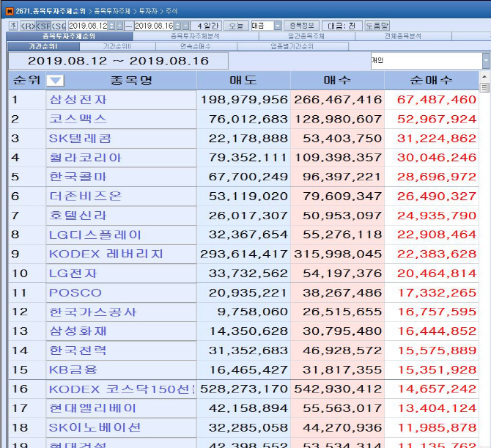Open stock LG전자 in the list
This screenshot has height=448, width=491.
pos(73,273)
